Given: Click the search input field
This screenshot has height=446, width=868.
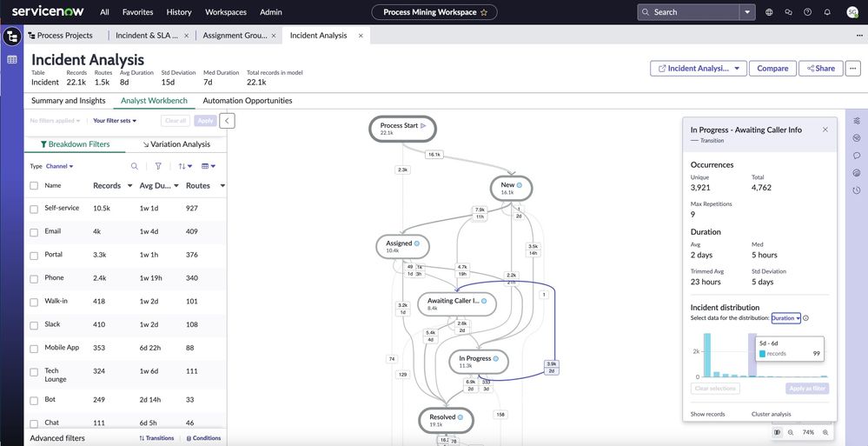Looking at the screenshot, I should click(x=689, y=11).
